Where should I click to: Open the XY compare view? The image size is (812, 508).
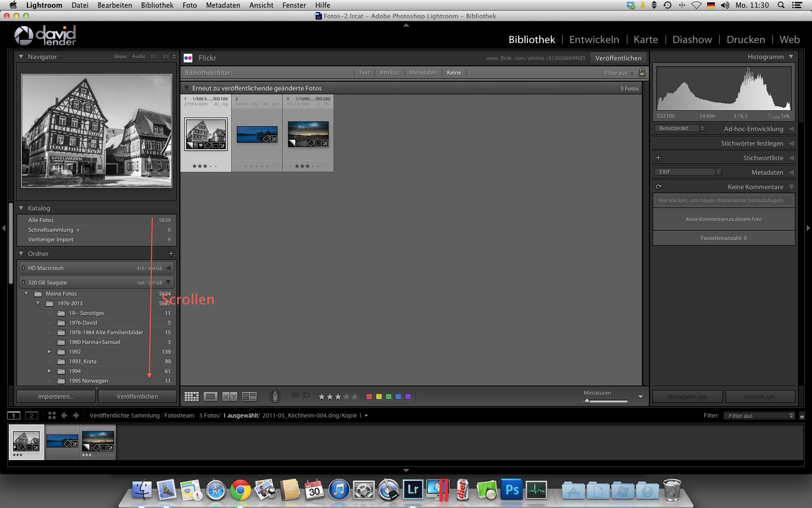click(230, 397)
